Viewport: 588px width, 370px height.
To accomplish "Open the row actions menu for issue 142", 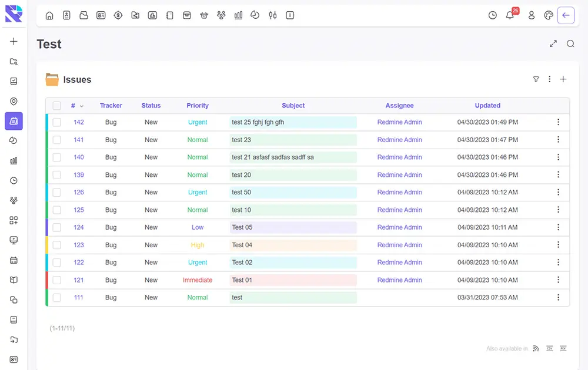I will (558, 122).
